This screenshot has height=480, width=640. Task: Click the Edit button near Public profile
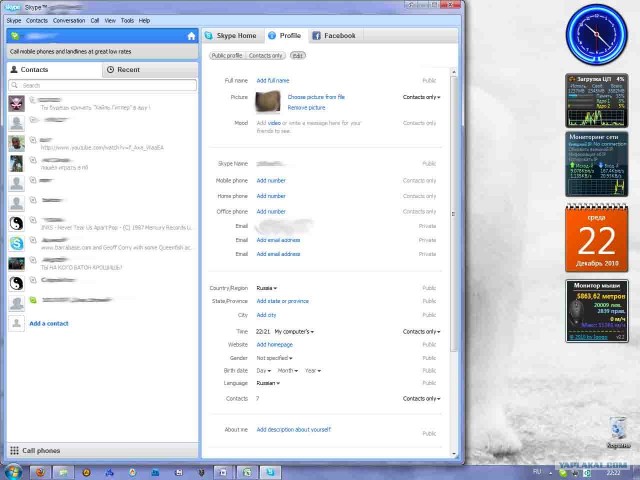point(298,56)
